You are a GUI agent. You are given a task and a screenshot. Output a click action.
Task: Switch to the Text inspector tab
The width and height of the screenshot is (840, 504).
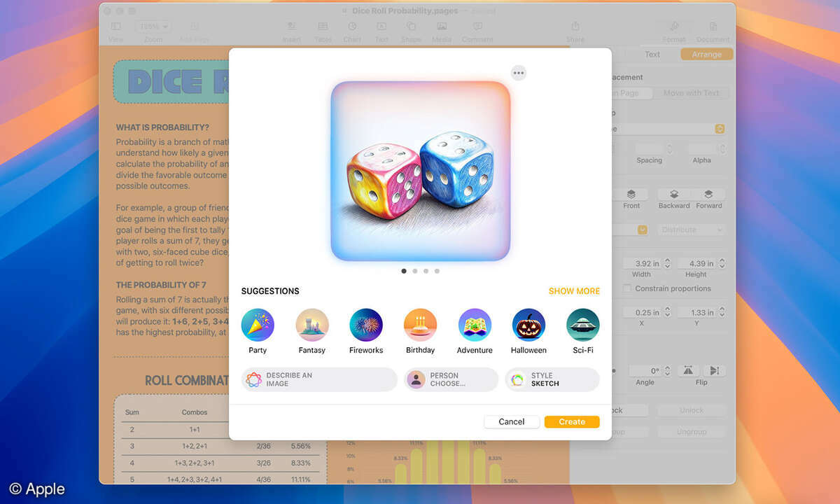click(x=652, y=54)
